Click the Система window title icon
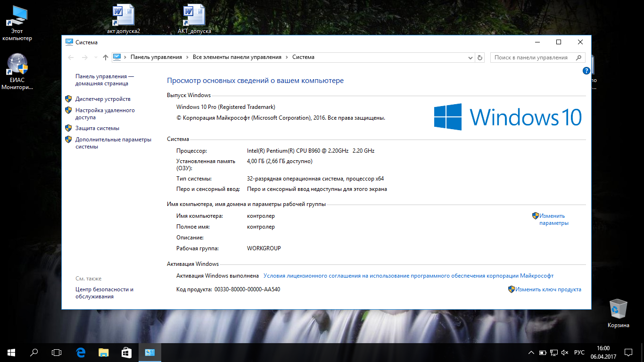Viewport: 644px width, 362px height. click(69, 42)
